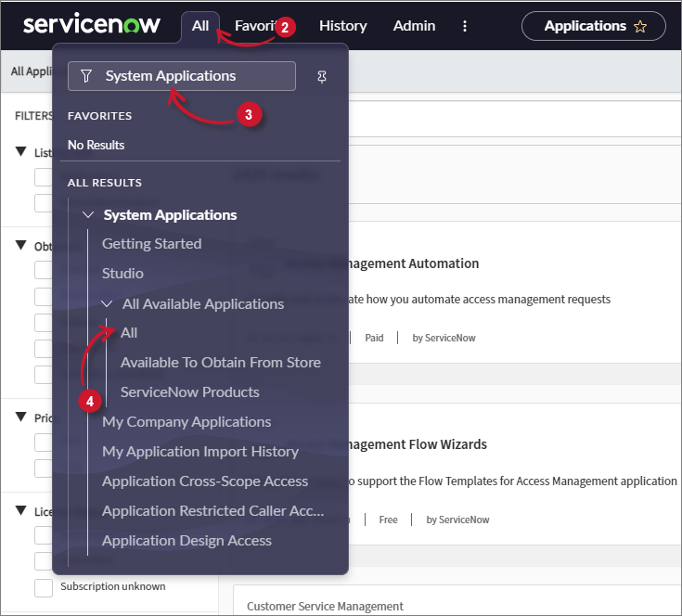
Task: Select System Applications module heading
Action: point(170,214)
